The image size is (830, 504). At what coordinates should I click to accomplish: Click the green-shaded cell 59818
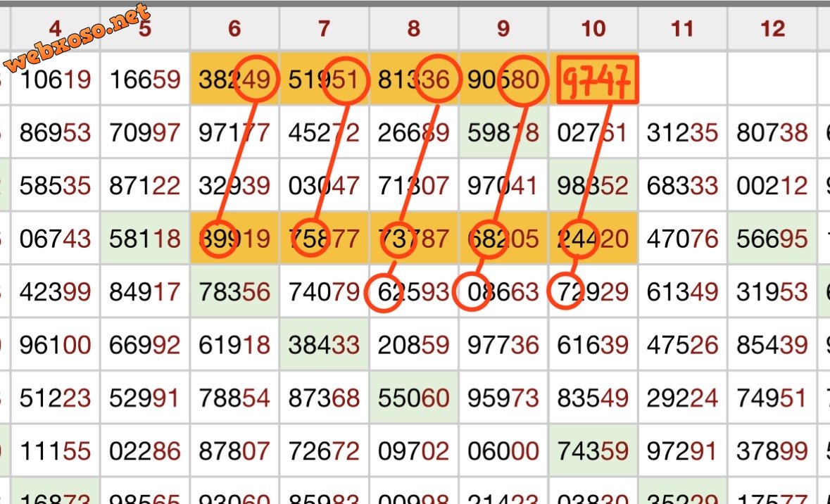pos(503,132)
